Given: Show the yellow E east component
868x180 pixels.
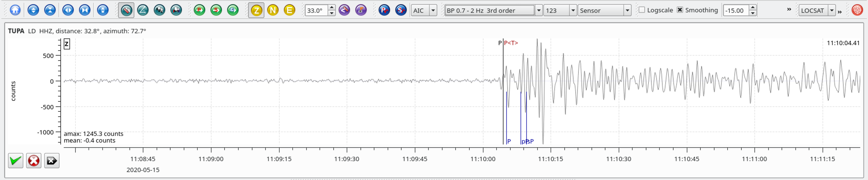Looking at the screenshot, I should pyautogui.click(x=289, y=10).
